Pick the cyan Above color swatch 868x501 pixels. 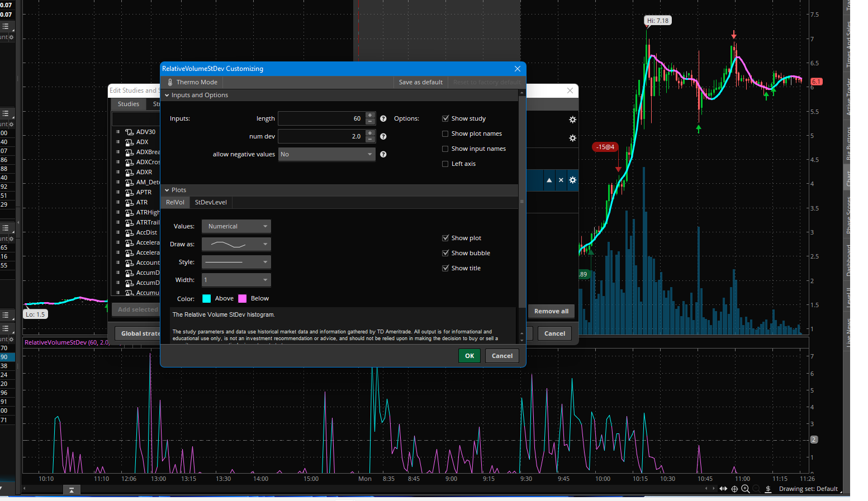pos(207,298)
